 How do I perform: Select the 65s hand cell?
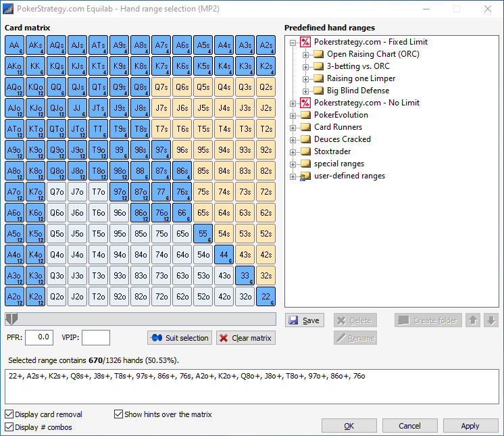point(203,212)
